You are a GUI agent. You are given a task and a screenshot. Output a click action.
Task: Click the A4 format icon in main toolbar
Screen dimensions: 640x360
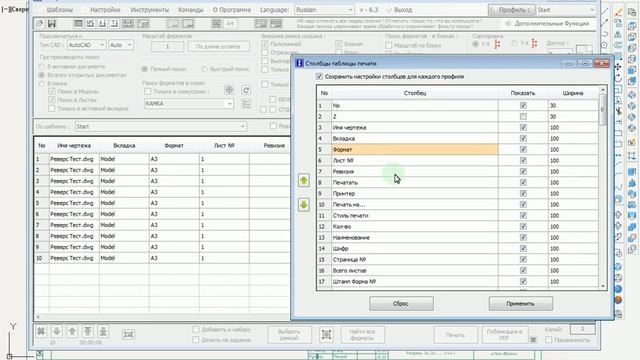(x=230, y=24)
